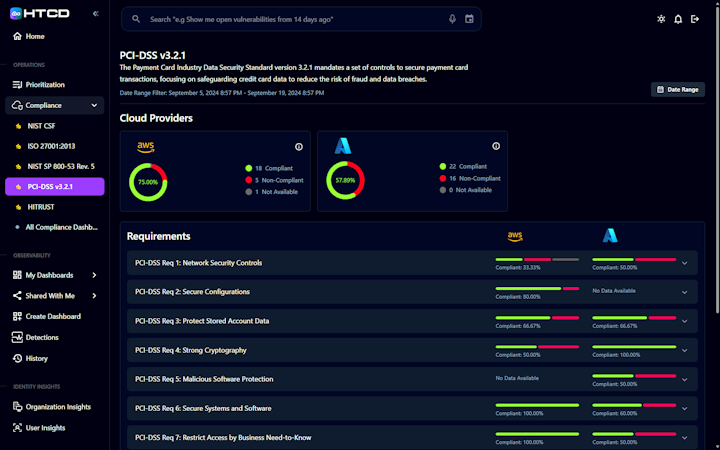Click the Shared With Me share icon

tap(17, 296)
